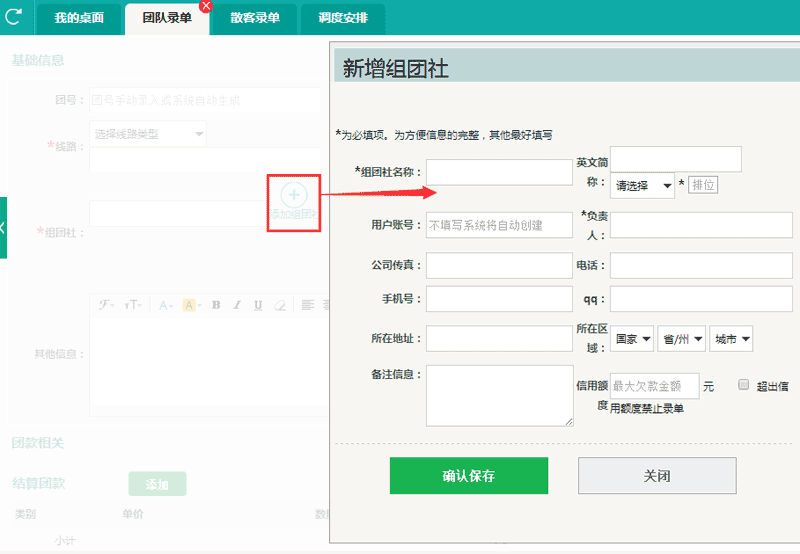Click the eraser clear-format icon
Viewport: 800px width, 554px height.
(x=280, y=305)
